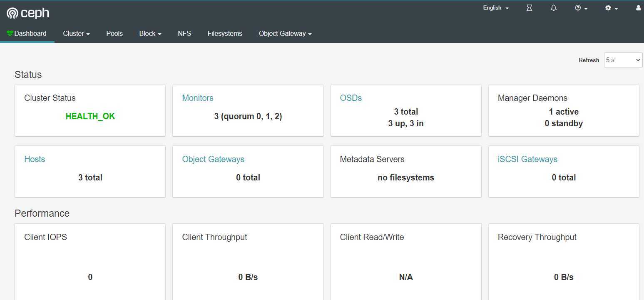Screen dimensions: 644x300
Task: Click the HEALTH_OK status text
Action: 90,116
